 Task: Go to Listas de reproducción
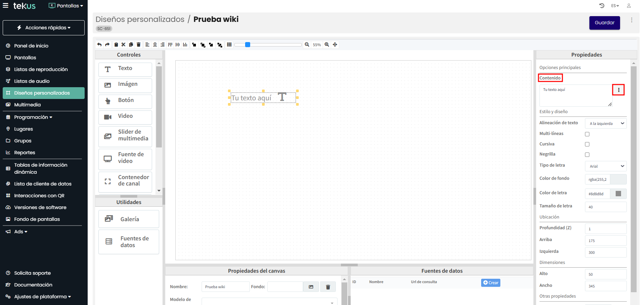pyautogui.click(x=41, y=69)
